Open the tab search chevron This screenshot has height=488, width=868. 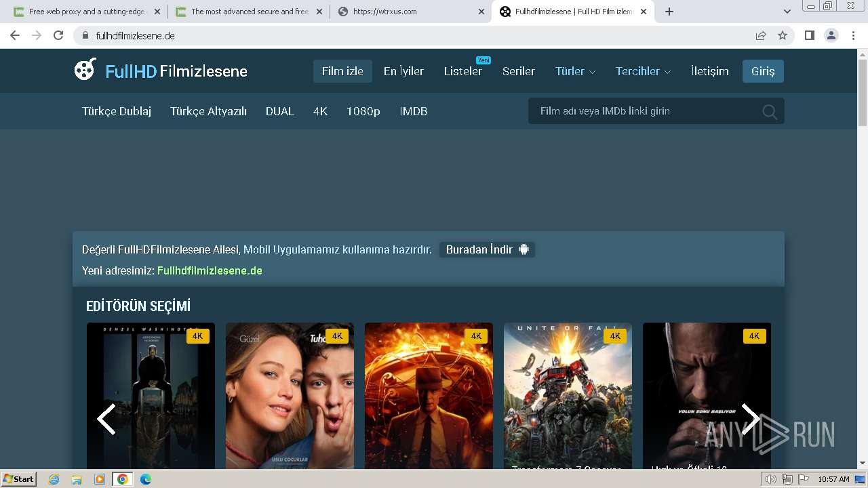(787, 12)
